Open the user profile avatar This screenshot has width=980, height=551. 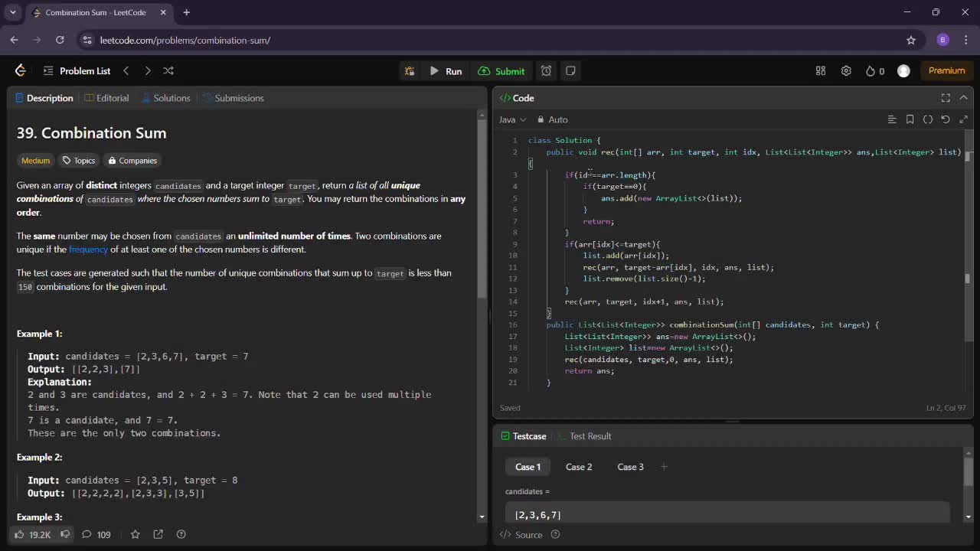(x=903, y=70)
